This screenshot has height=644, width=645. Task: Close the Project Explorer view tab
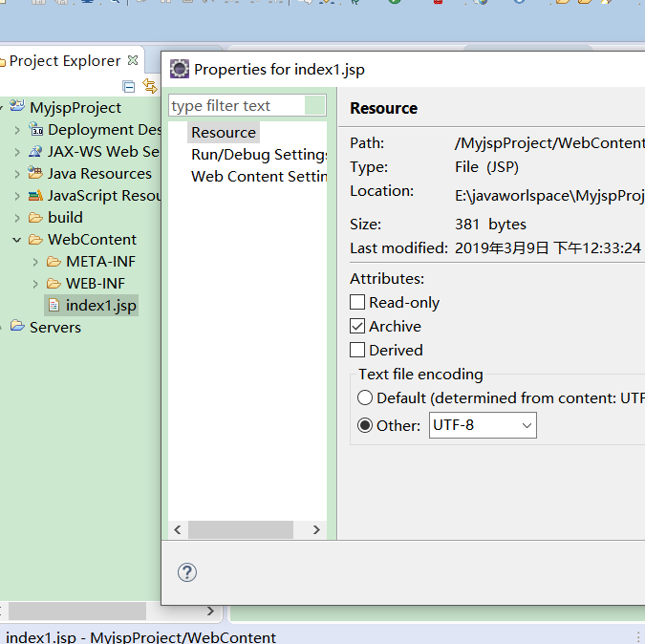coord(133,60)
